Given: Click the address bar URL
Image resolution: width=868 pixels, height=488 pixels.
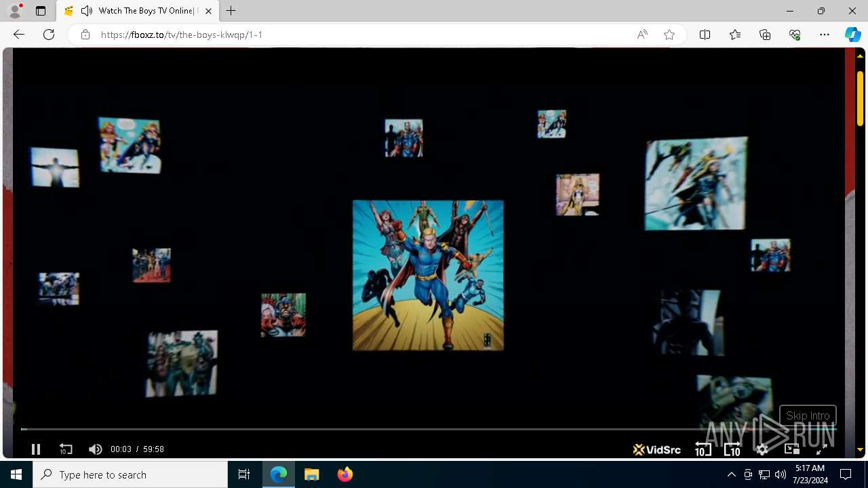Looking at the screenshot, I should pos(182,35).
